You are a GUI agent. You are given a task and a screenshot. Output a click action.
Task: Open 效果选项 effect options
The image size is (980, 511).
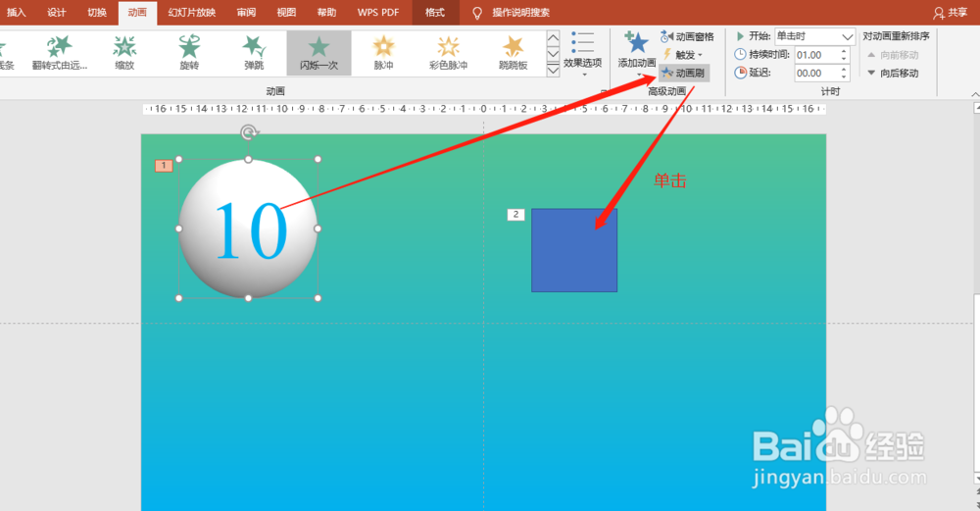pyautogui.click(x=582, y=54)
